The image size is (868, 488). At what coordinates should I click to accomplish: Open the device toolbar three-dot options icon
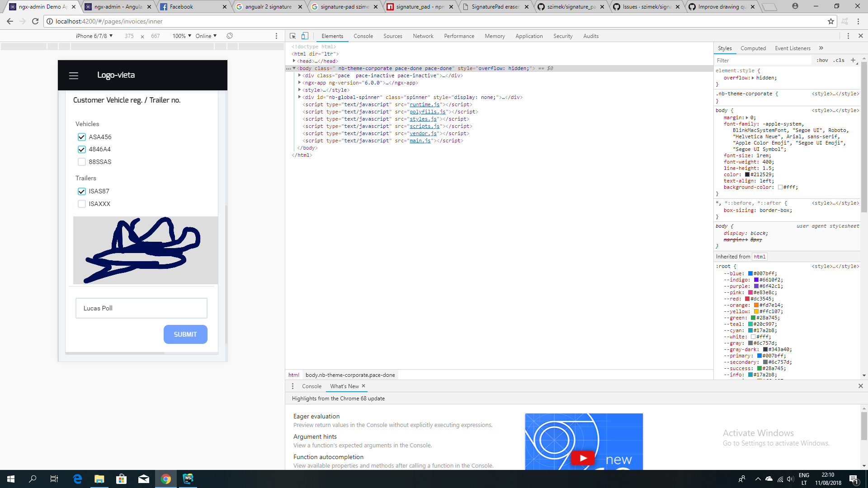(x=276, y=36)
